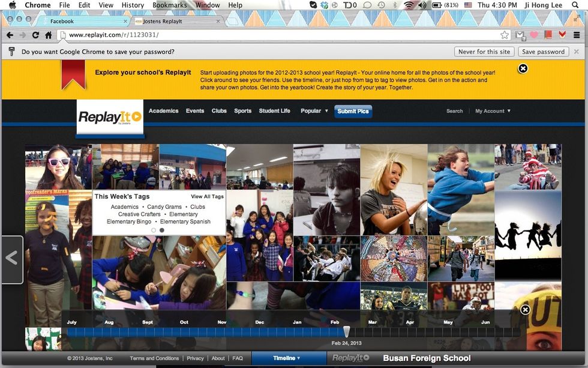Click the timeline slider handle at Feb
Viewport: 588px width, 368px height.
click(x=347, y=331)
